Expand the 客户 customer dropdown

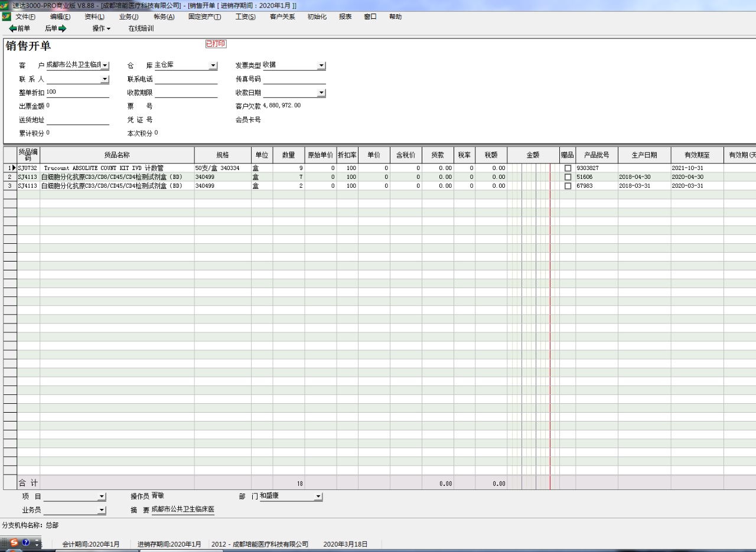[x=105, y=66]
